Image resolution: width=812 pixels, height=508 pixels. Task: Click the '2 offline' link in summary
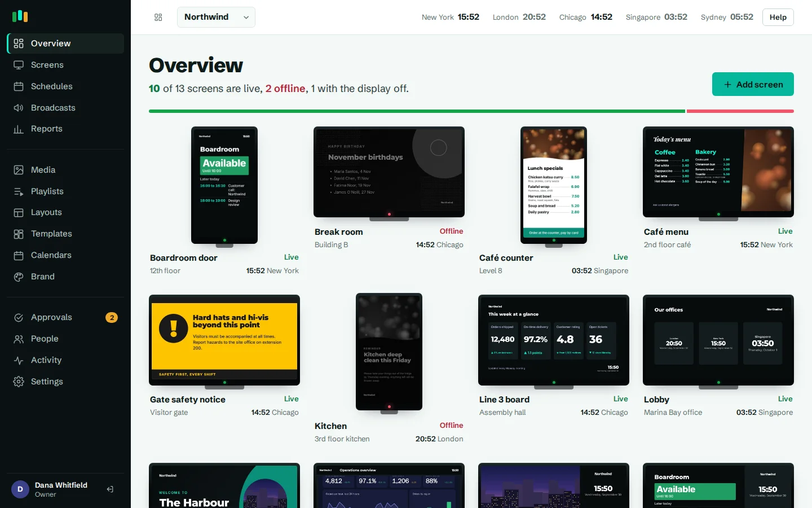285,89
